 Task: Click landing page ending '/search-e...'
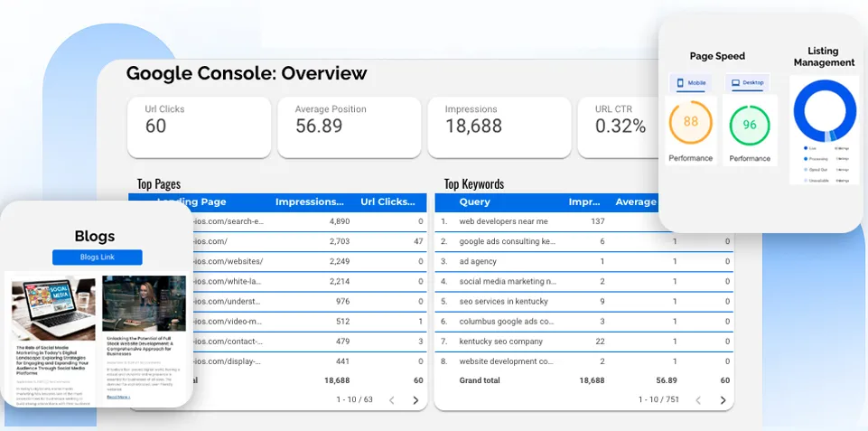pyautogui.click(x=229, y=221)
